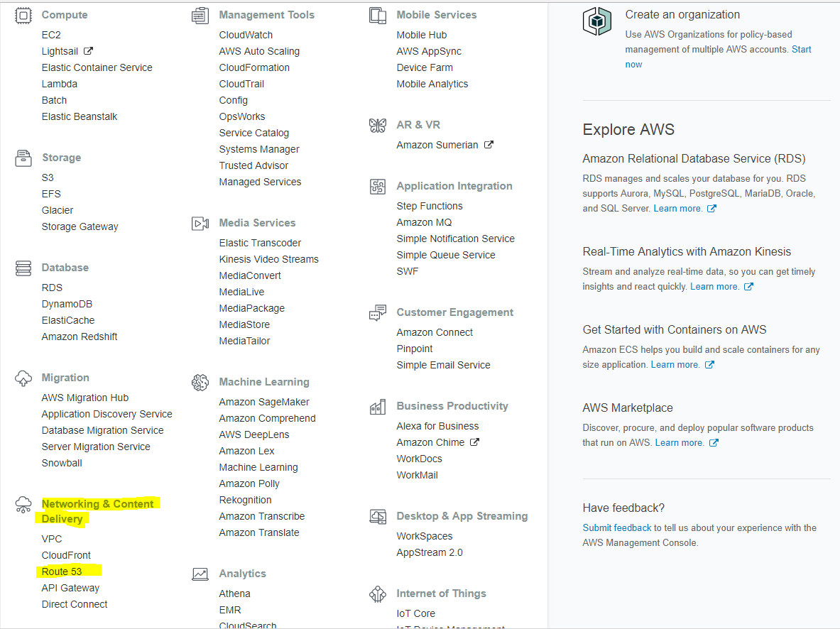Click the Desktop & App Streaming icon
This screenshot has height=629, width=840.
tap(378, 517)
